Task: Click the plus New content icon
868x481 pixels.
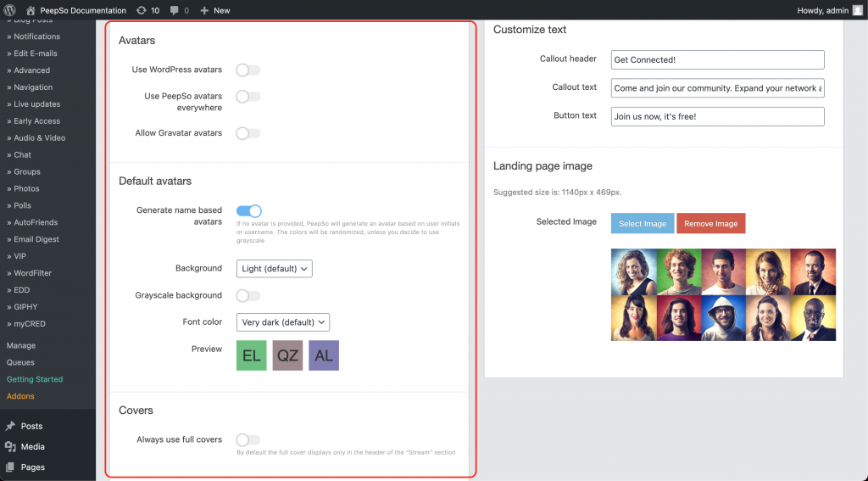Action: (x=205, y=10)
